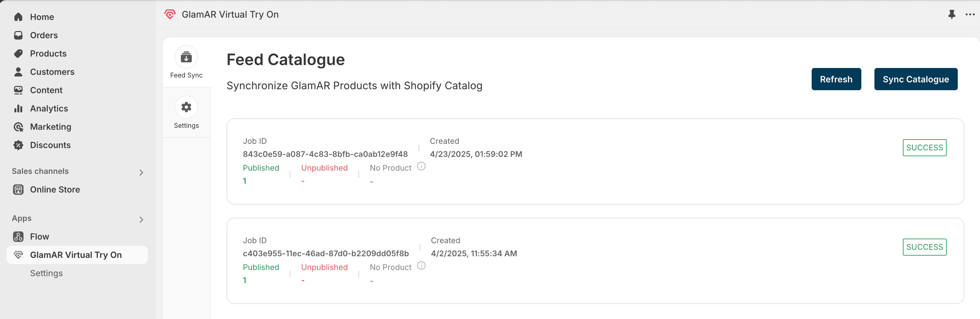Open the Settings gear icon in app panel
Viewport: 980px width, 319px height.
[x=186, y=108]
